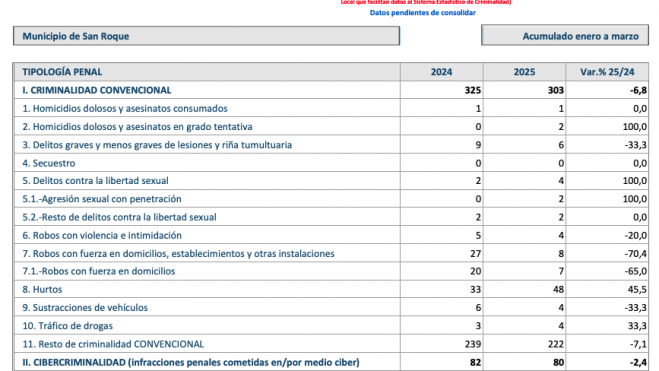
Task: Click the 2024 value 20 for Robos en domicilios
Action: coord(475,271)
